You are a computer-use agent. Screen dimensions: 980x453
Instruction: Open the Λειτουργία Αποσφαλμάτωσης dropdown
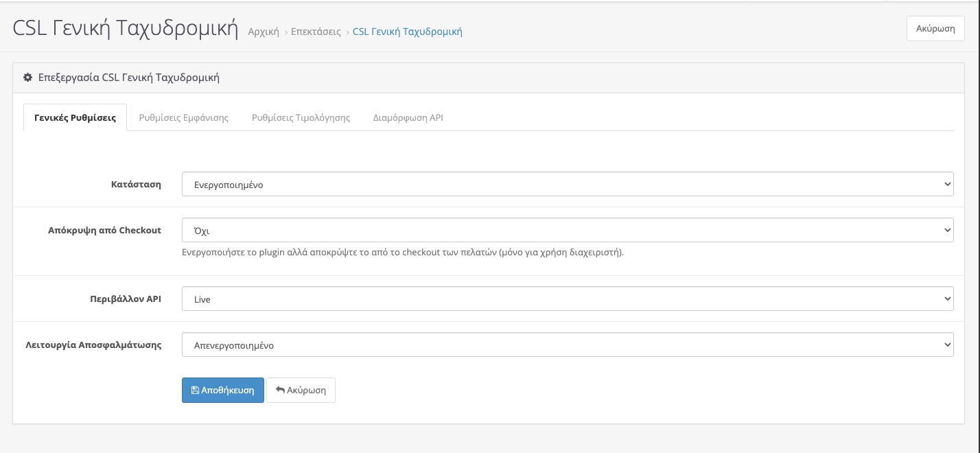(x=568, y=345)
